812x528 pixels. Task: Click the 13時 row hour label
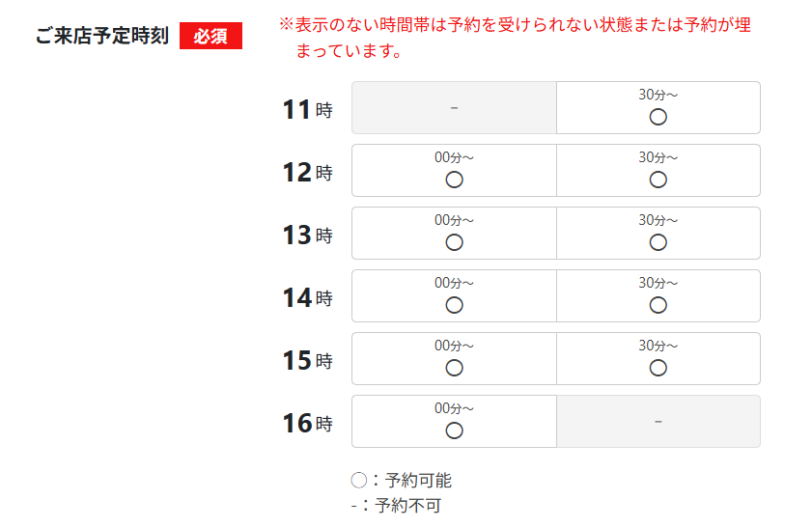tap(307, 236)
